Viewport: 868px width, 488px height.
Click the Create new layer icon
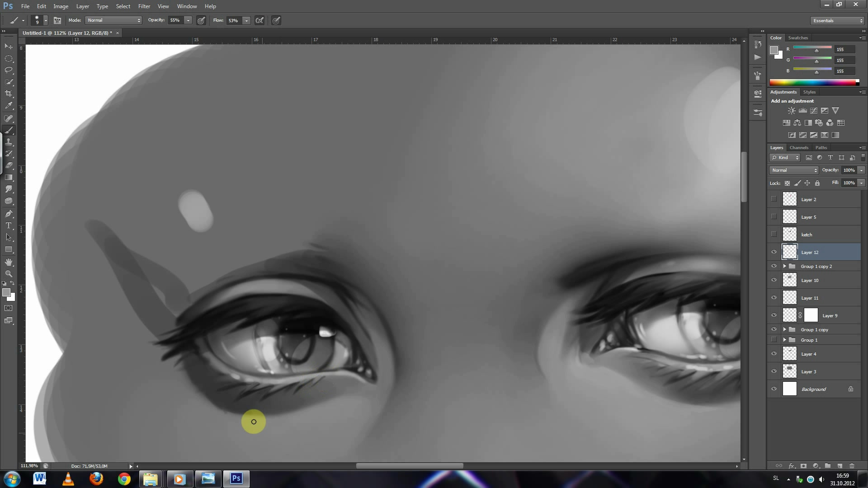tap(840, 466)
